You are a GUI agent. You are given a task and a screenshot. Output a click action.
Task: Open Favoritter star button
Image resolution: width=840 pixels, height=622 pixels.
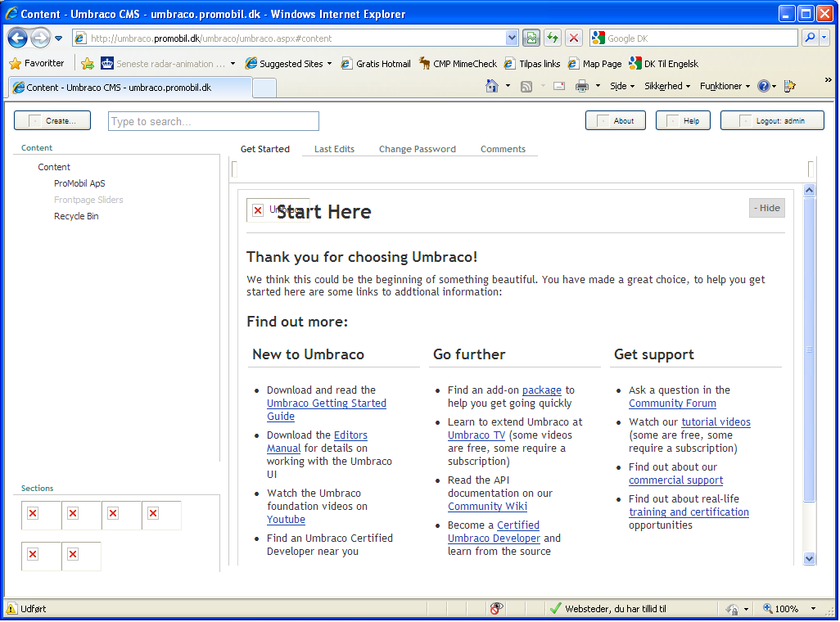pos(36,63)
